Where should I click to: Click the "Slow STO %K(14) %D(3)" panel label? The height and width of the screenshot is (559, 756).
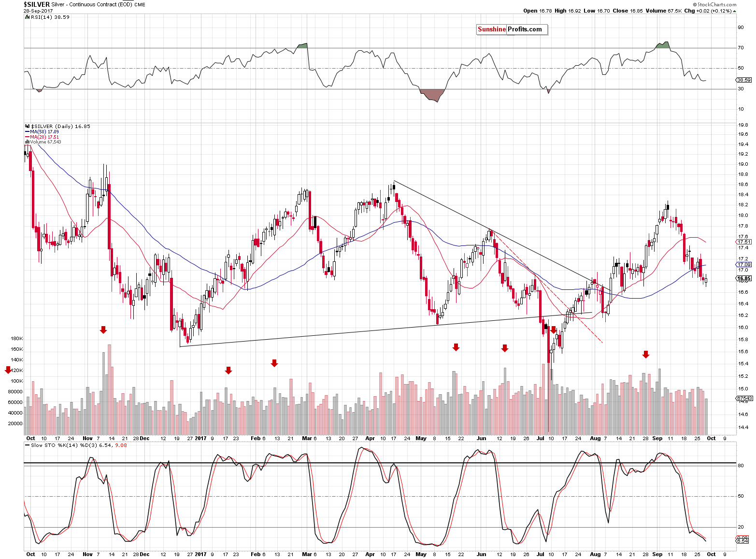click(65, 445)
